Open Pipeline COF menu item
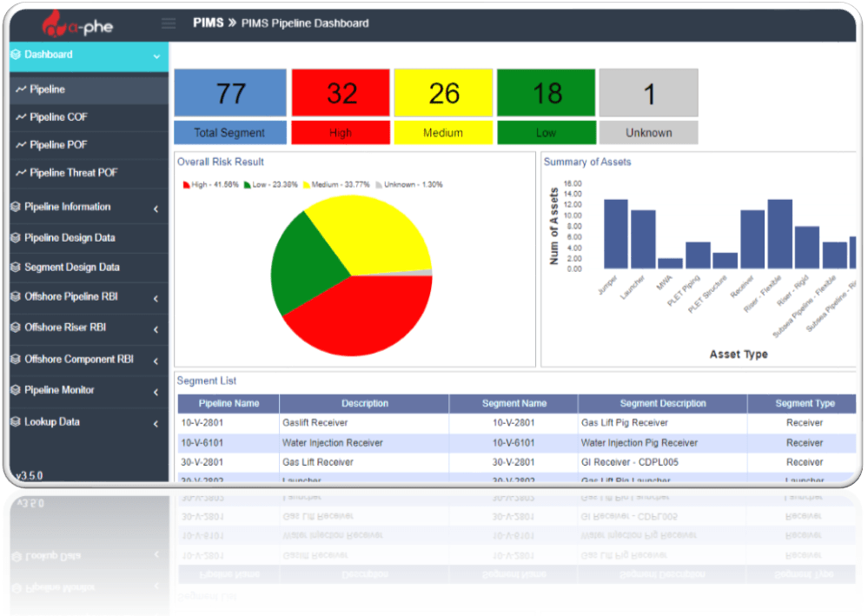868x616 pixels. click(x=89, y=117)
